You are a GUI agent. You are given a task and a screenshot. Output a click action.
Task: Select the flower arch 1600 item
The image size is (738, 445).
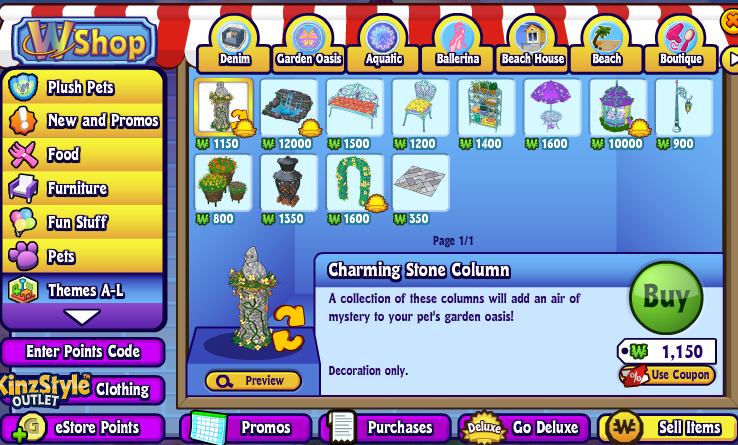point(354,183)
